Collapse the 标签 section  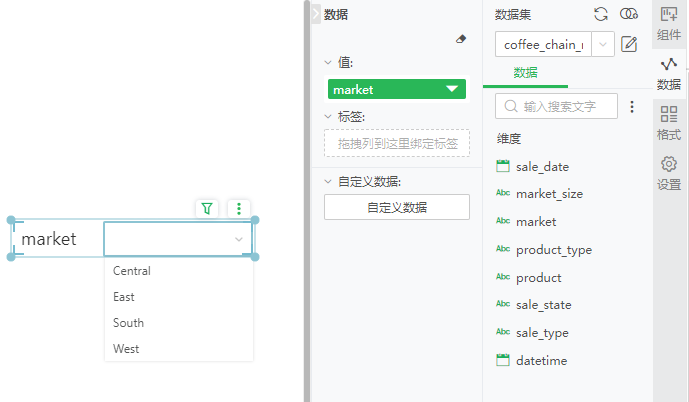[x=329, y=116]
